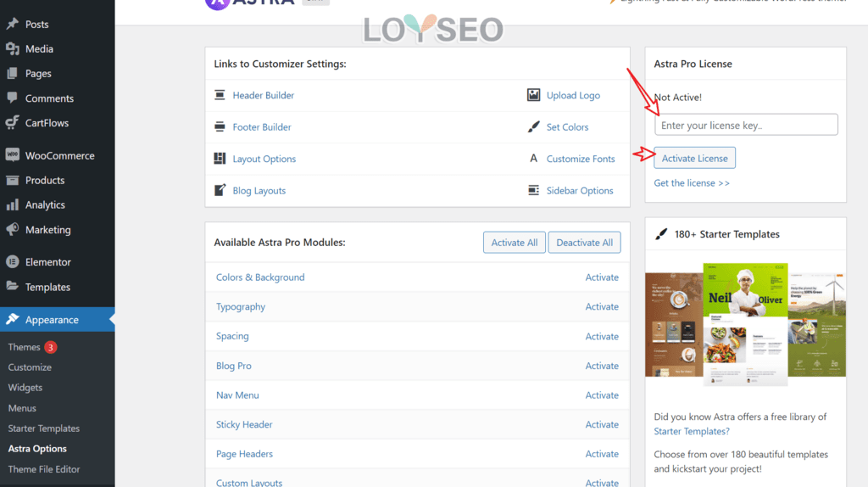Click the Footer Builder icon

tap(220, 126)
